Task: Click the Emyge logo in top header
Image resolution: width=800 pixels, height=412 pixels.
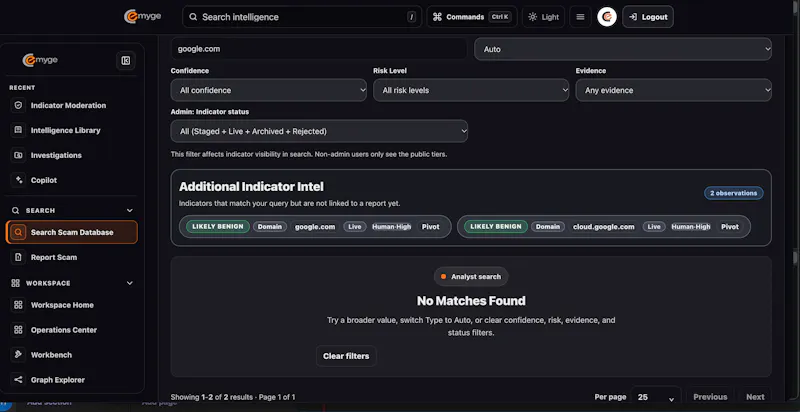Action: coord(142,16)
